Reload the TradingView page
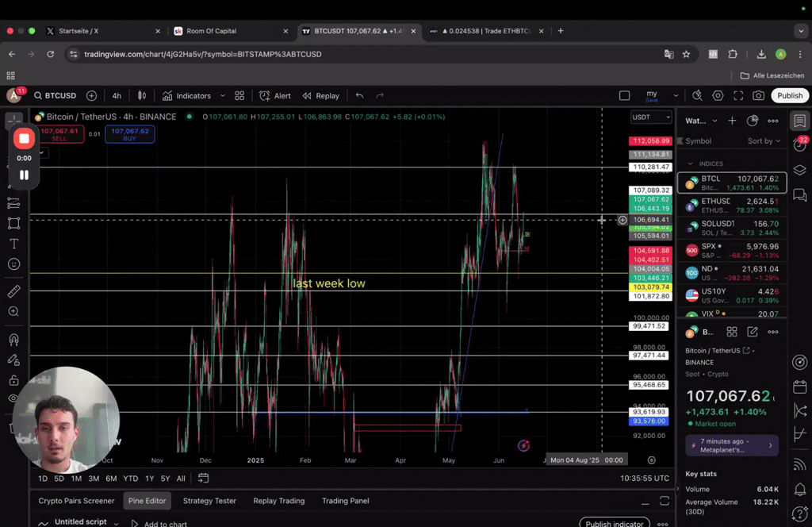The image size is (812, 527). (x=50, y=54)
